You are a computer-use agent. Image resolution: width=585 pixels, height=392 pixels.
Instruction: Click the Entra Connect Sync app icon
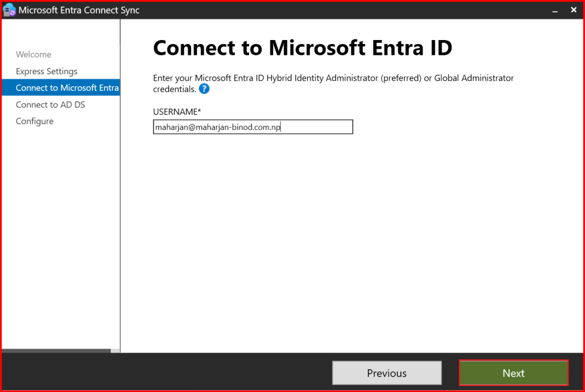(x=9, y=10)
